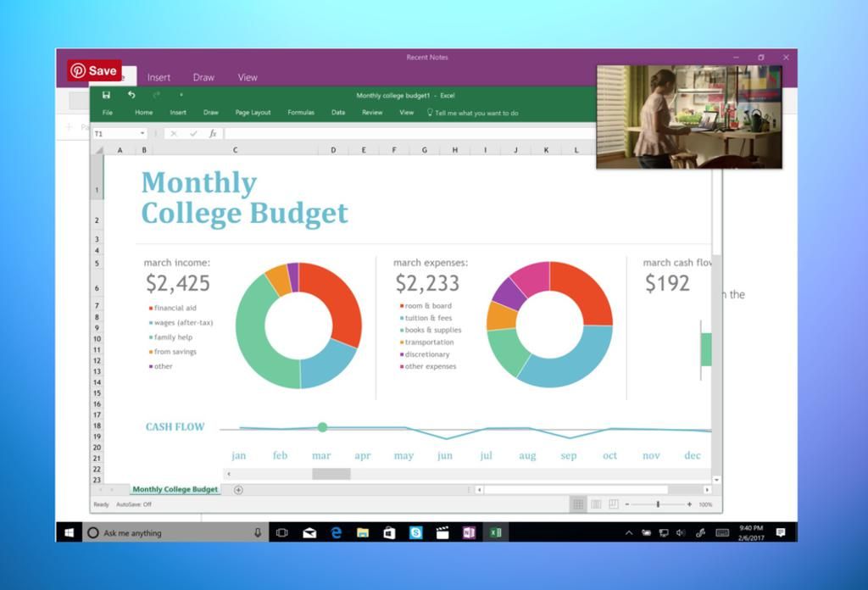
Task: Expand hidden icons in the system tray
Action: (x=628, y=533)
